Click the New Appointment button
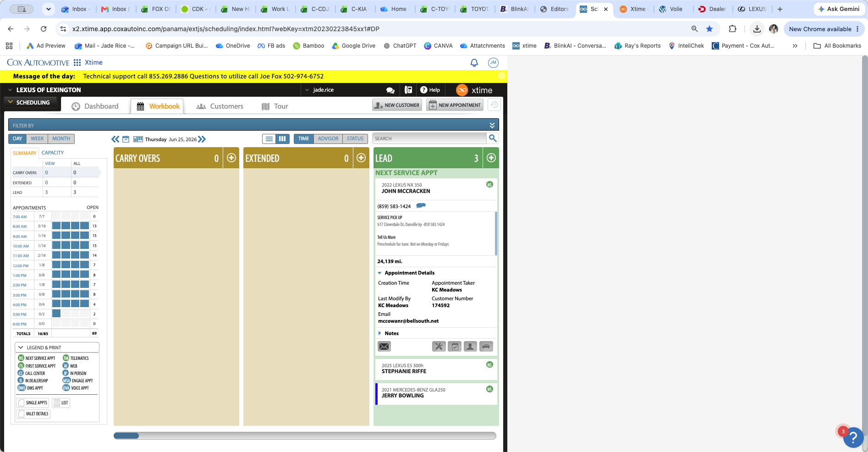This screenshot has width=868, height=452. pos(455,105)
